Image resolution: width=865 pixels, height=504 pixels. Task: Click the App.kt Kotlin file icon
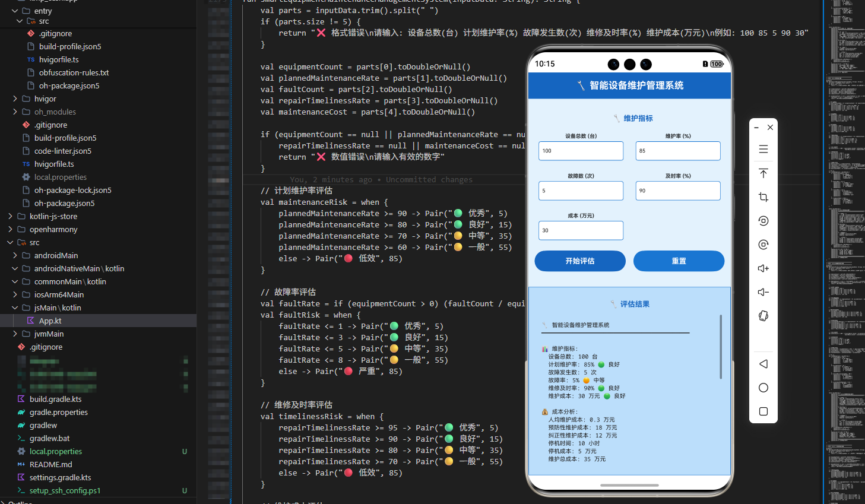tap(31, 321)
